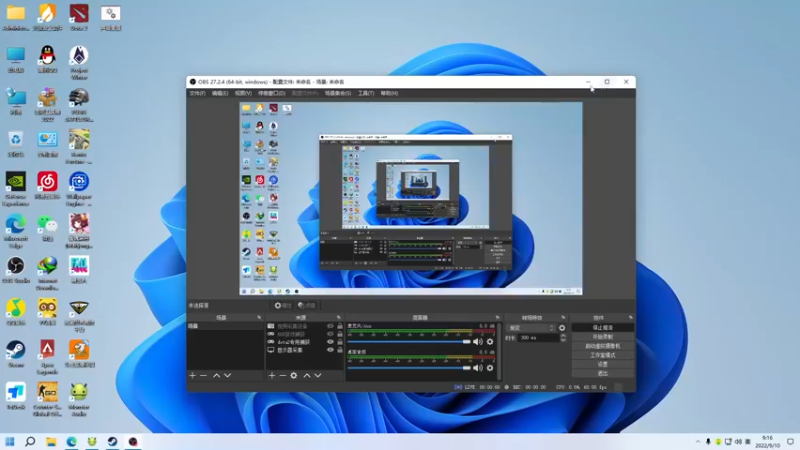Move scene up in the 场景 dock
800x450 pixels.
pyautogui.click(x=216, y=376)
